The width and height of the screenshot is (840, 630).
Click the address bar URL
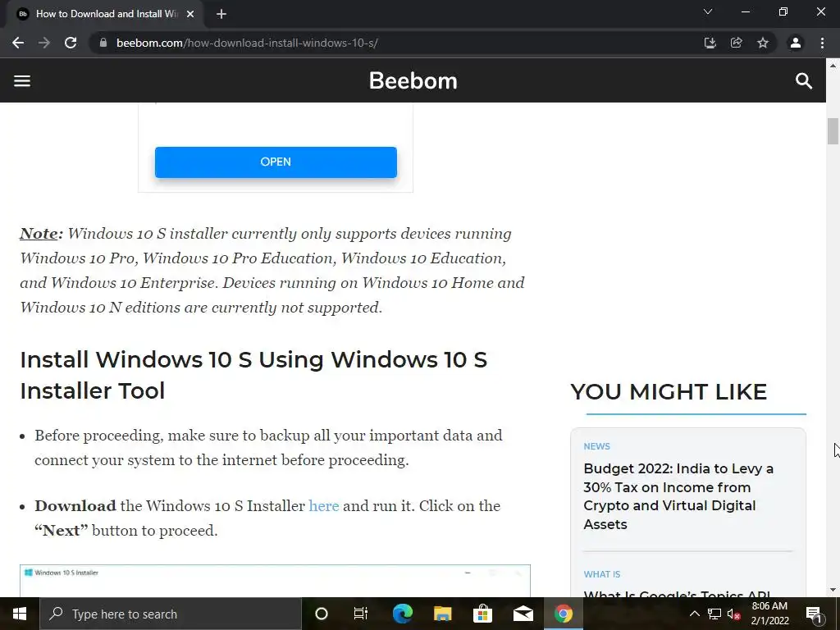[247, 43]
